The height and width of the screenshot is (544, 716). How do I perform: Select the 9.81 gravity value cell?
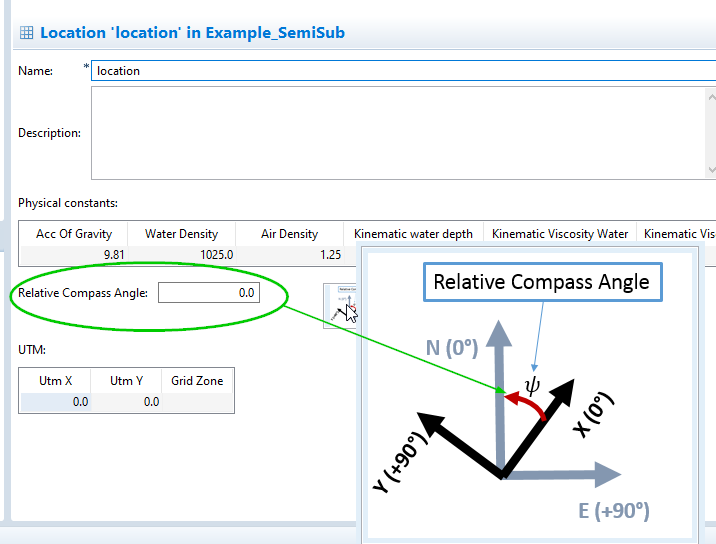74,255
